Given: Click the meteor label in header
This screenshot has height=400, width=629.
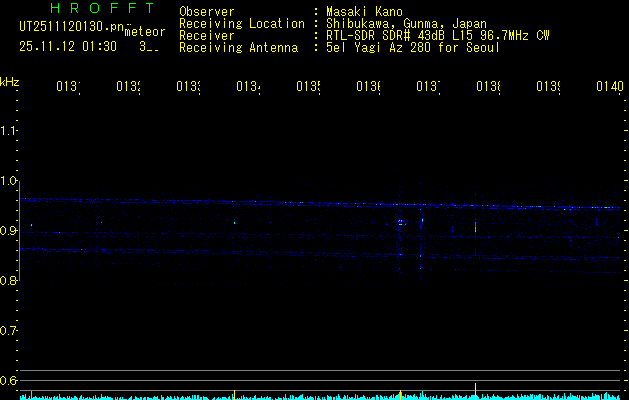Looking at the screenshot, I should [x=145, y=32].
